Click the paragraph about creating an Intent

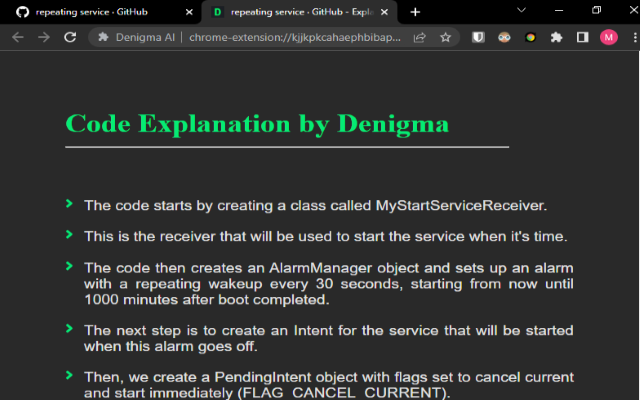pos(329,338)
